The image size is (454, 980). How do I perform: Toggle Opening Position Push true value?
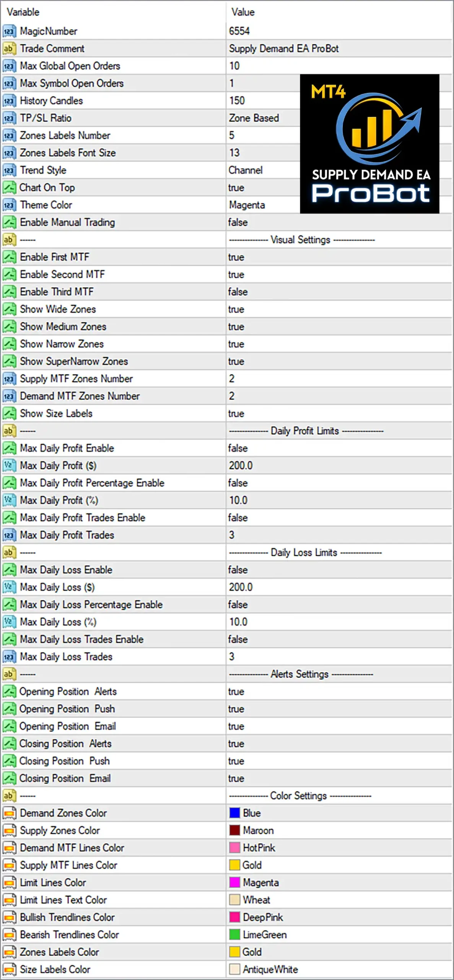point(236,709)
